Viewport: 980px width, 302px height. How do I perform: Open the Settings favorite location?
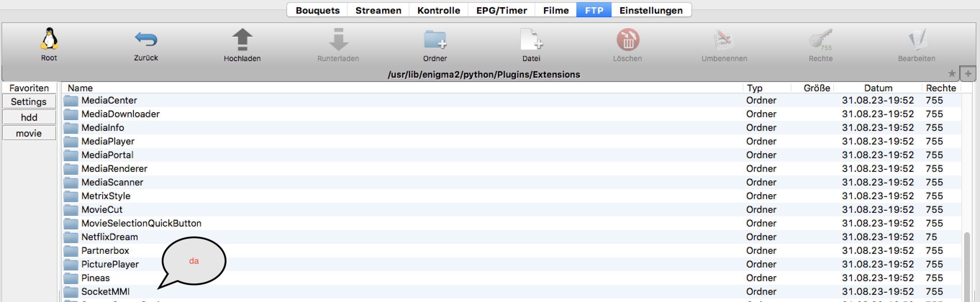tap(29, 102)
